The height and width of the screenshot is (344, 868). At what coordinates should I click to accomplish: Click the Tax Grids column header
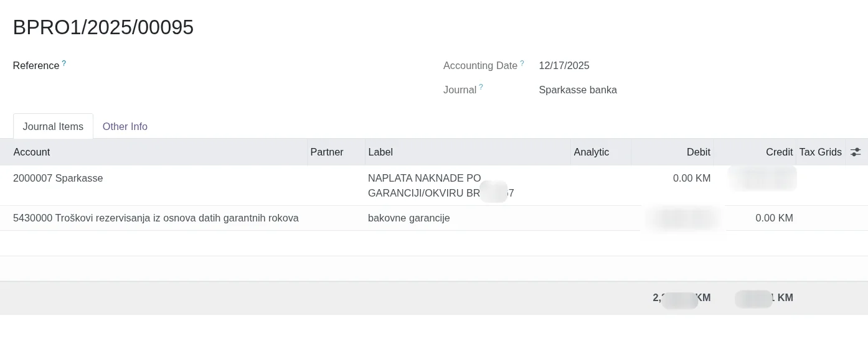[x=820, y=152]
